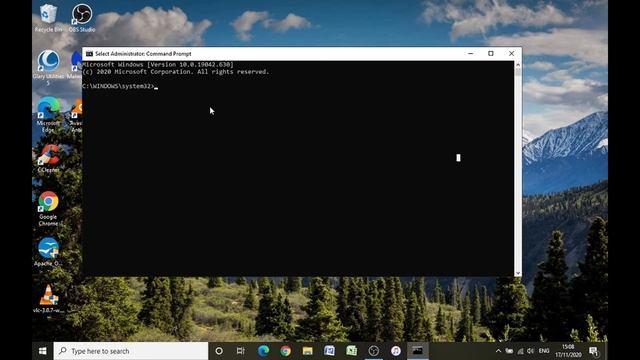Image resolution: width=640 pixels, height=360 pixels.
Task: Open the network status tray icon
Action: [x=520, y=351]
